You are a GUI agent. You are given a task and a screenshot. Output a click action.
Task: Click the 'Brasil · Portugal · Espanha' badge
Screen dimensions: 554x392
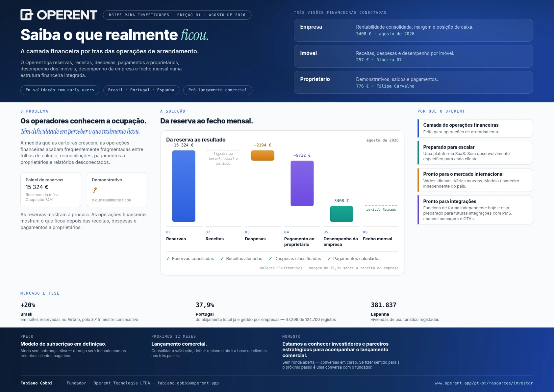click(141, 90)
